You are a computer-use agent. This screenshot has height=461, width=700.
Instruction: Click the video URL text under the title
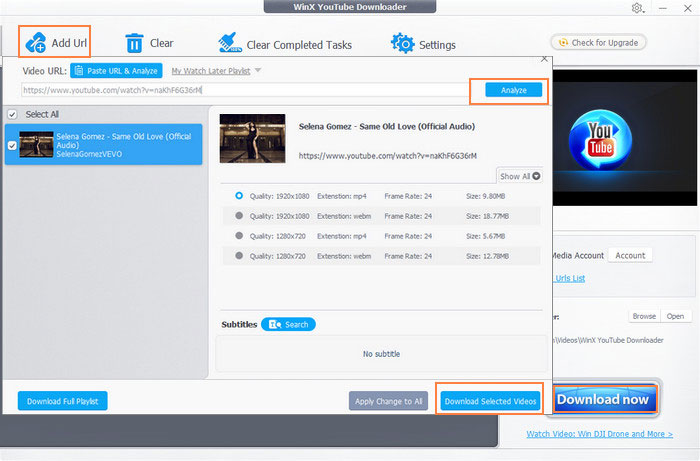tap(388, 156)
